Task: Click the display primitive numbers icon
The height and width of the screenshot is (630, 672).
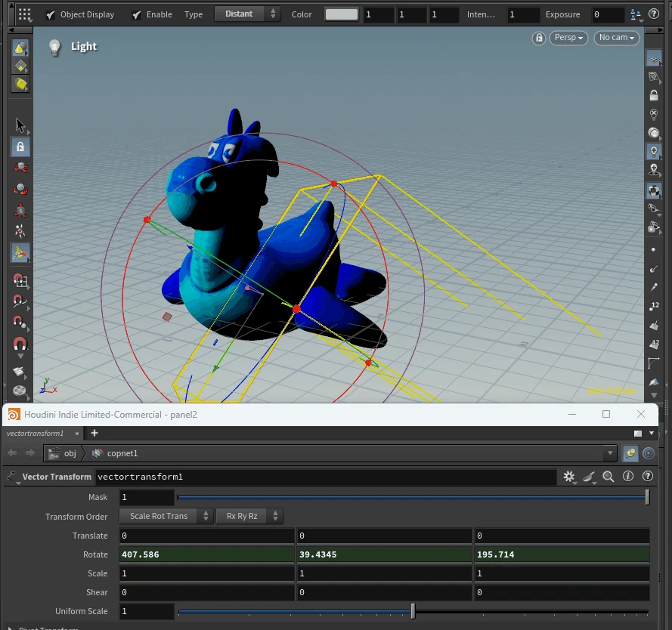Action: click(654, 344)
